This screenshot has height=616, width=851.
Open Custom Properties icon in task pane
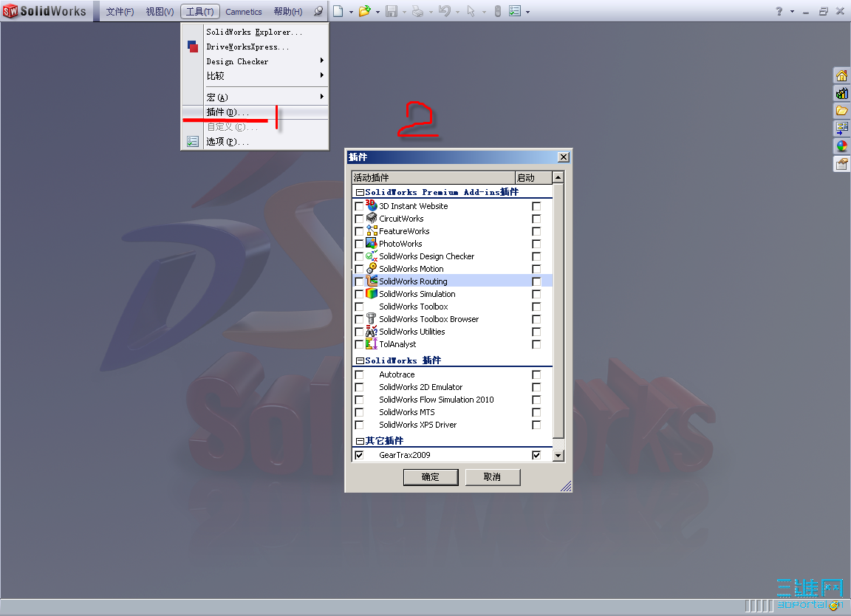842,164
